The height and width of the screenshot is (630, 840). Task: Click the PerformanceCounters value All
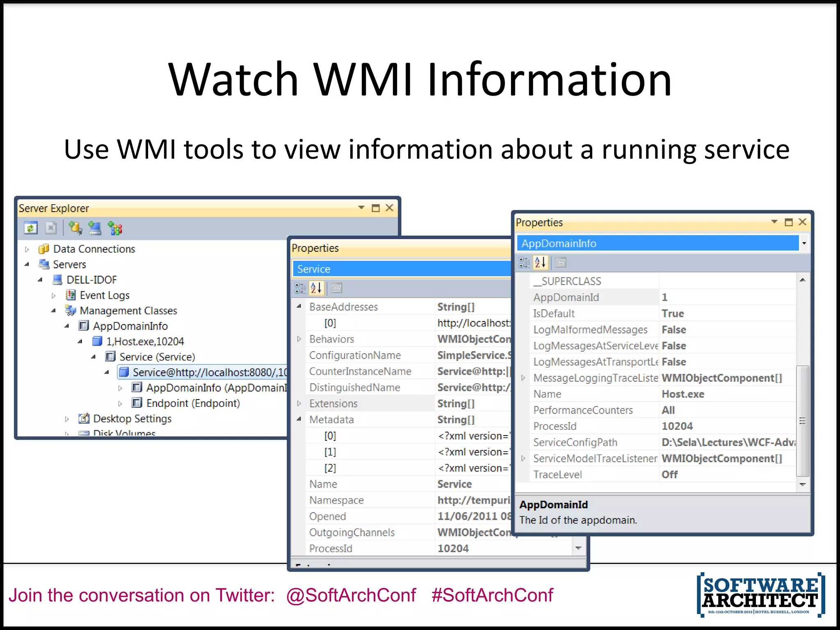pos(668,410)
